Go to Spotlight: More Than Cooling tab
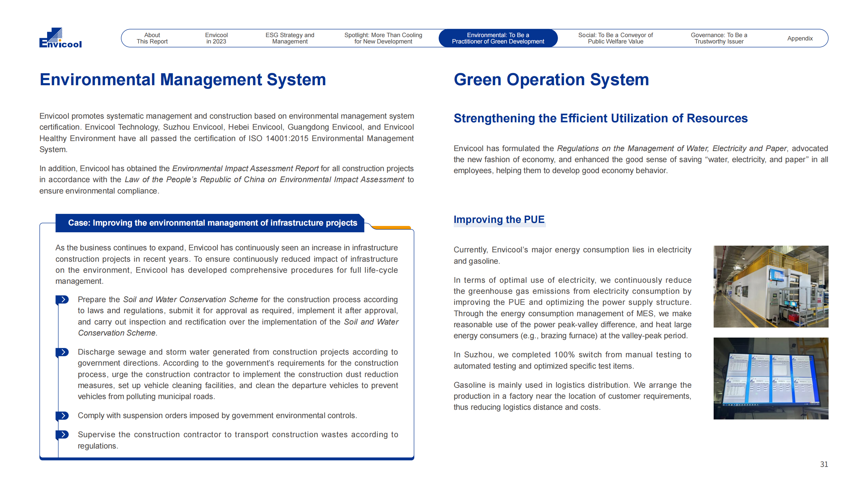Screen dimensions: 868x500 [383, 38]
